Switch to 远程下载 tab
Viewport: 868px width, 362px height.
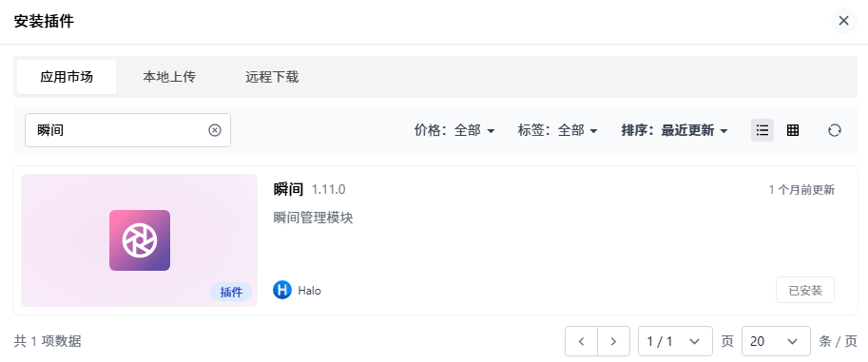272,77
